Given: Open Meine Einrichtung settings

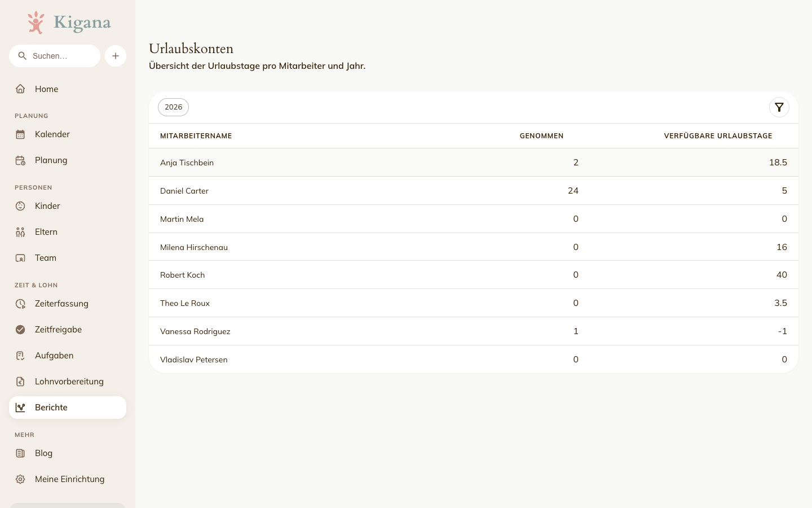Looking at the screenshot, I should click(x=68, y=479).
